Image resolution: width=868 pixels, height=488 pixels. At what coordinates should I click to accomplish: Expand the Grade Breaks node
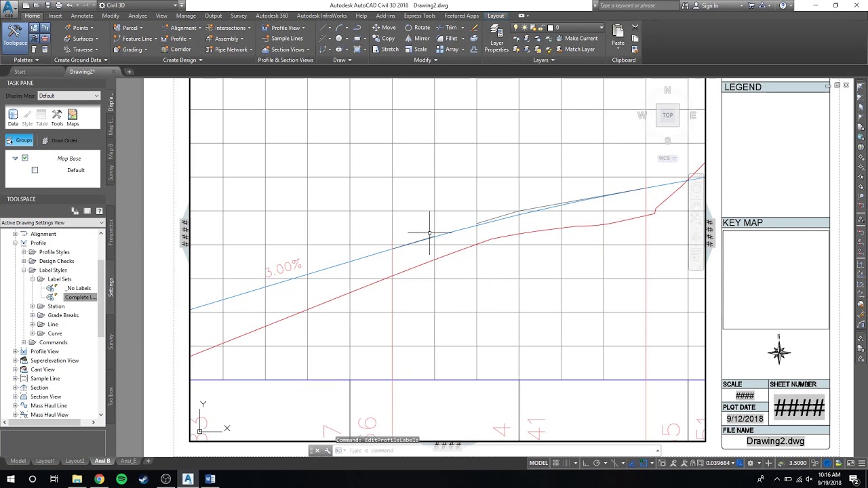pos(33,315)
